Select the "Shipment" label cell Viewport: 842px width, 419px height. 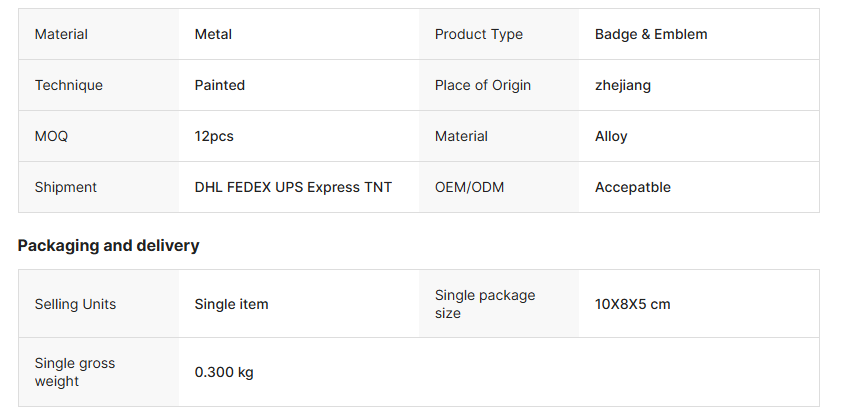pos(66,187)
